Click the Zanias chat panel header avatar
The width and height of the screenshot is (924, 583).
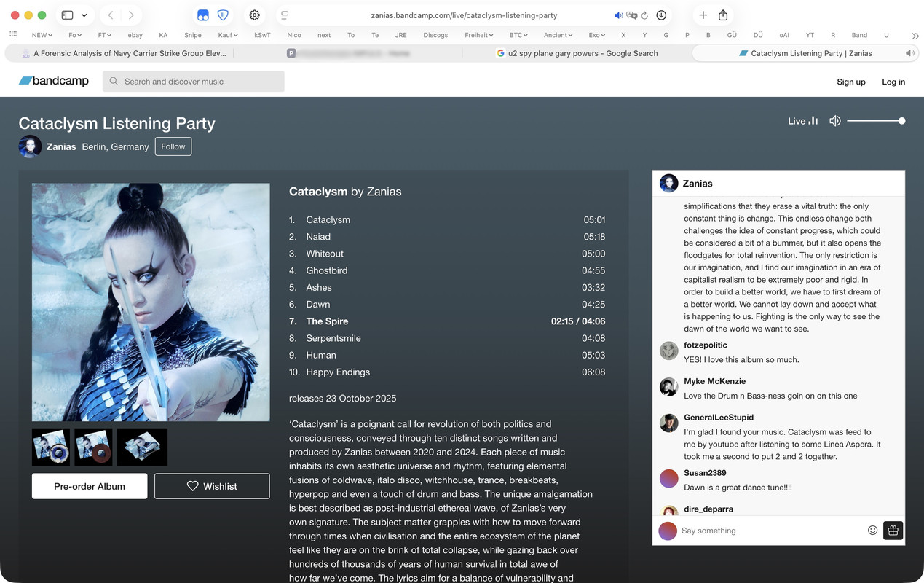pos(669,184)
